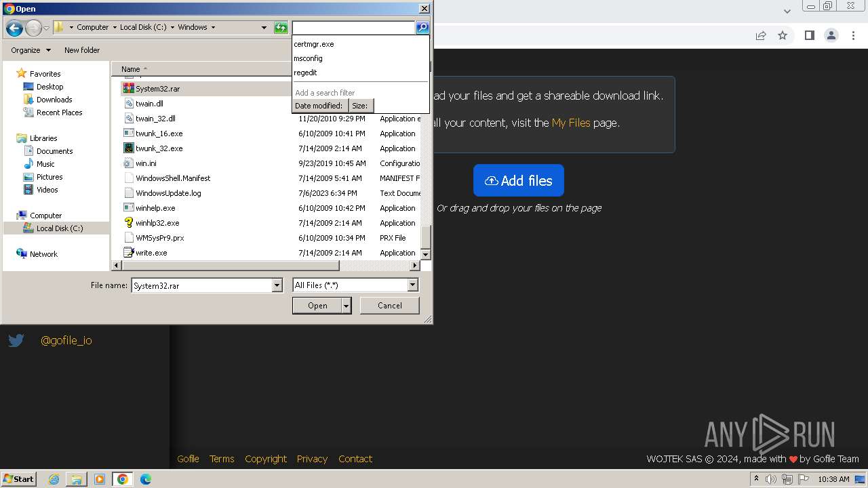Select the twunk_16.exe file
Screen dimensions: 868x488
coord(153,134)
